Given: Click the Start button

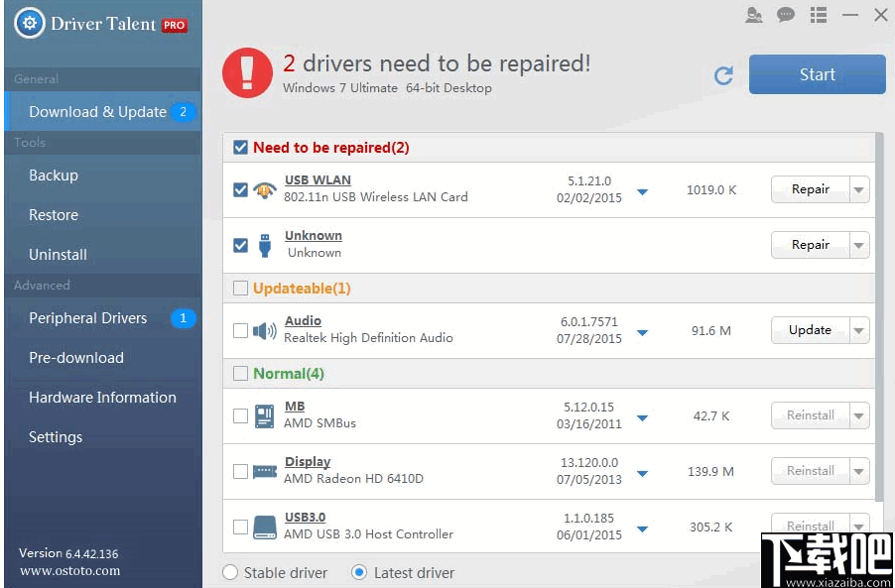Looking at the screenshot, I should 817,74.
